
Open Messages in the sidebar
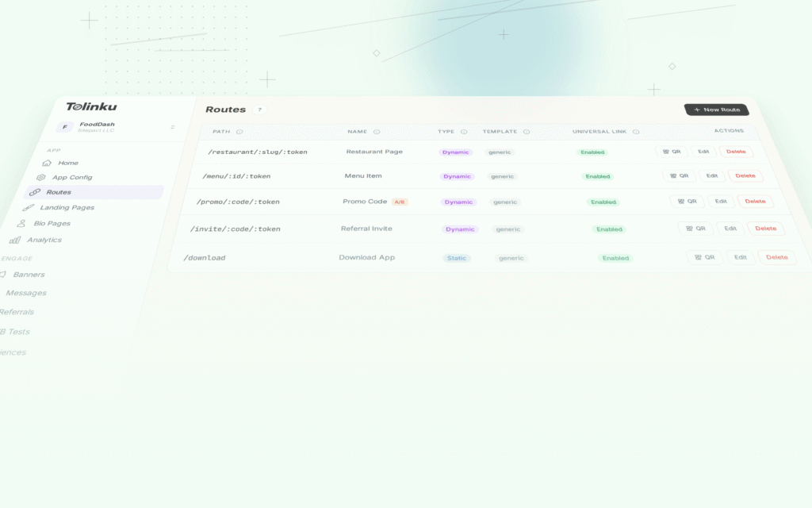[25, 293]
